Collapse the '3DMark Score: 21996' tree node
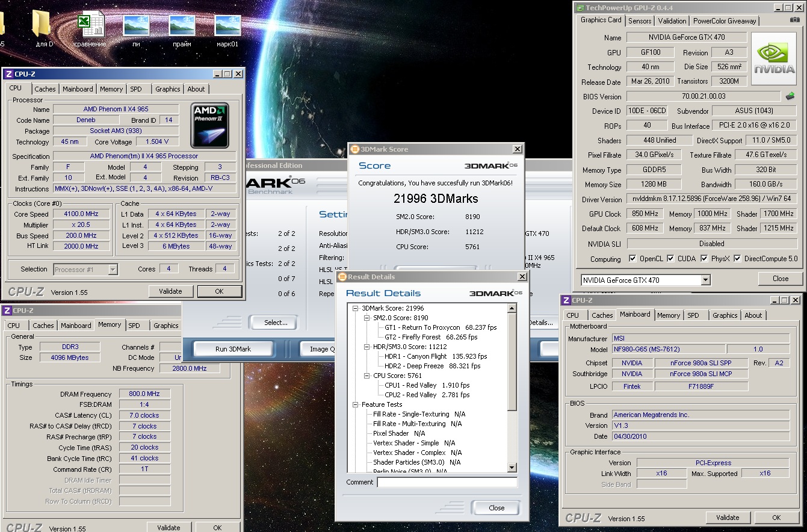 (x=356, y=308)
